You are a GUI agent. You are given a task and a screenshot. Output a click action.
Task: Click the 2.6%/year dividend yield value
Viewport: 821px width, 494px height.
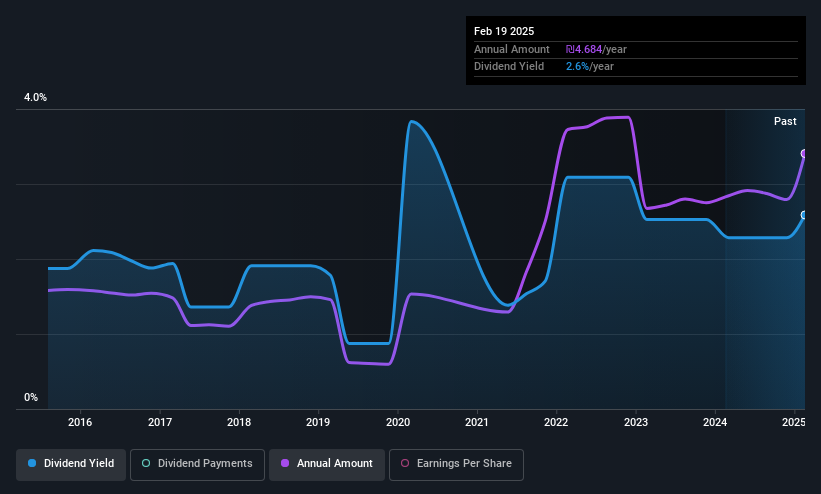click(590, 67)
